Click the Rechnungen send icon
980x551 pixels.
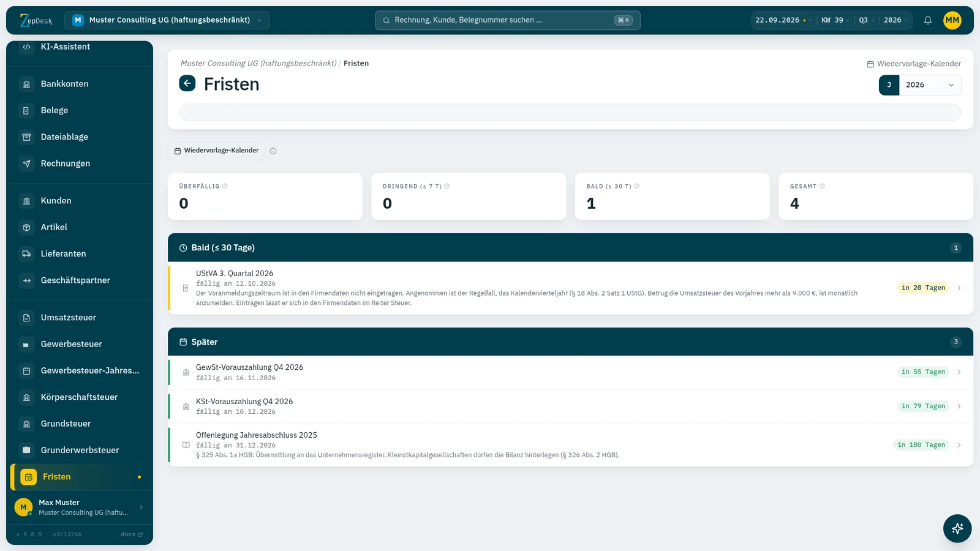point(26,163)
